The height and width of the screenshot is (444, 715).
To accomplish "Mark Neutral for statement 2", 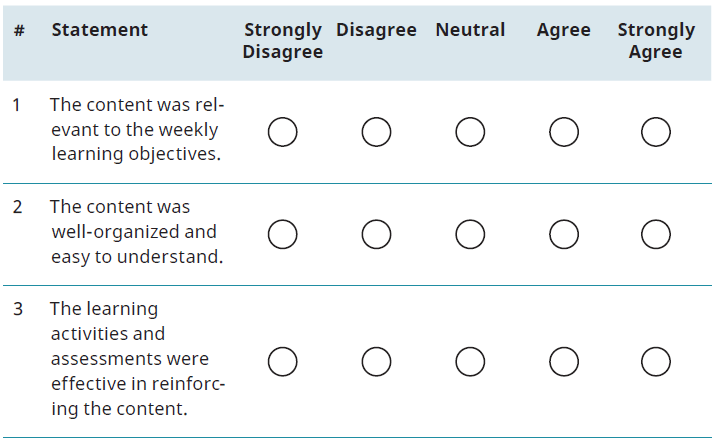I will click(x=470, y=234).
